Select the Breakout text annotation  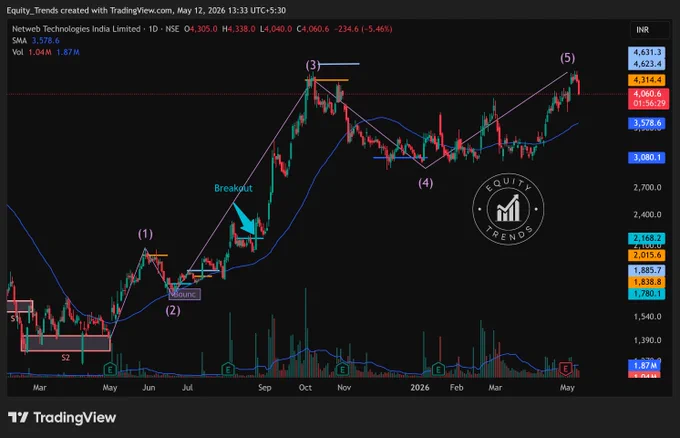point(233,188)
